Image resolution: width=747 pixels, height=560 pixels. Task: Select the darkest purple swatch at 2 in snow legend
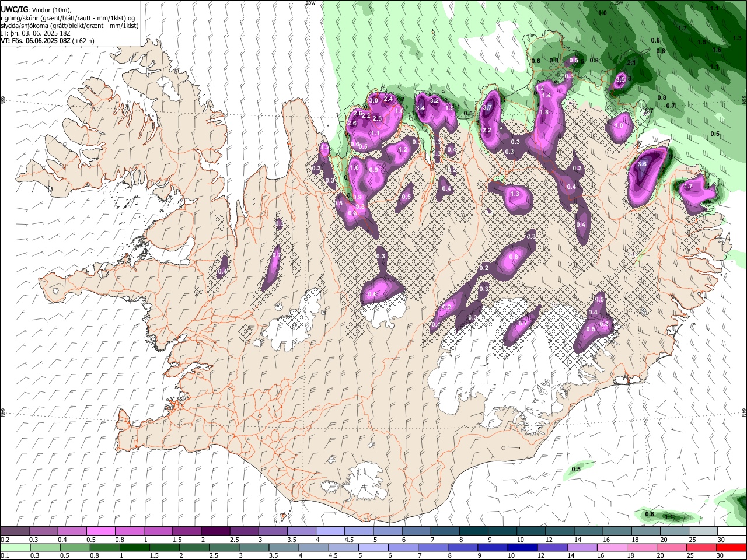(x=215, y=531)
